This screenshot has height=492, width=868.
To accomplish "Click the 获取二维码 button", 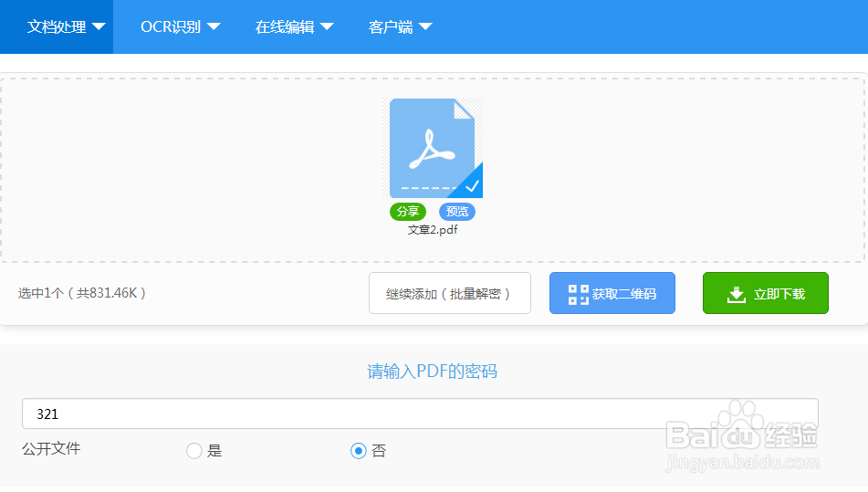I will coord(612,293).
